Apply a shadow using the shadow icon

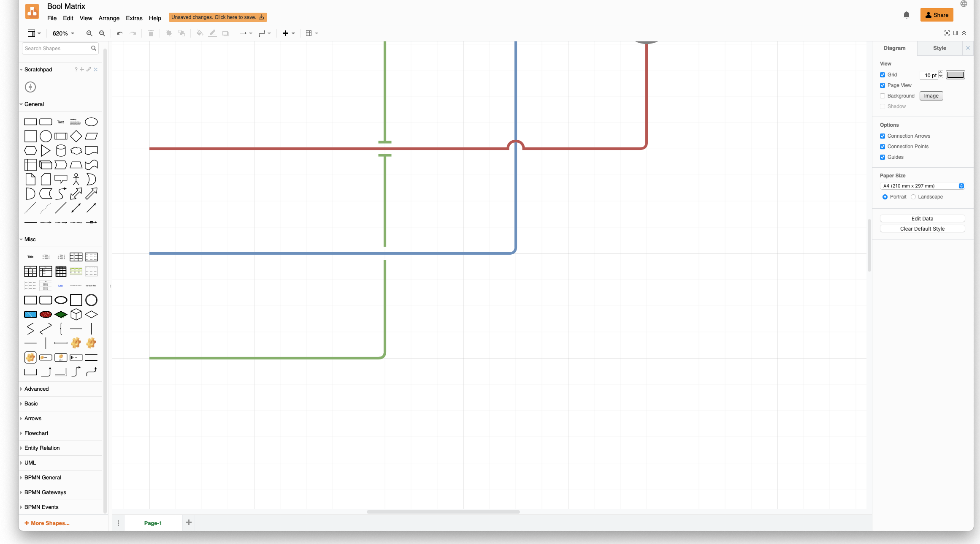click(x=225, y=33)
